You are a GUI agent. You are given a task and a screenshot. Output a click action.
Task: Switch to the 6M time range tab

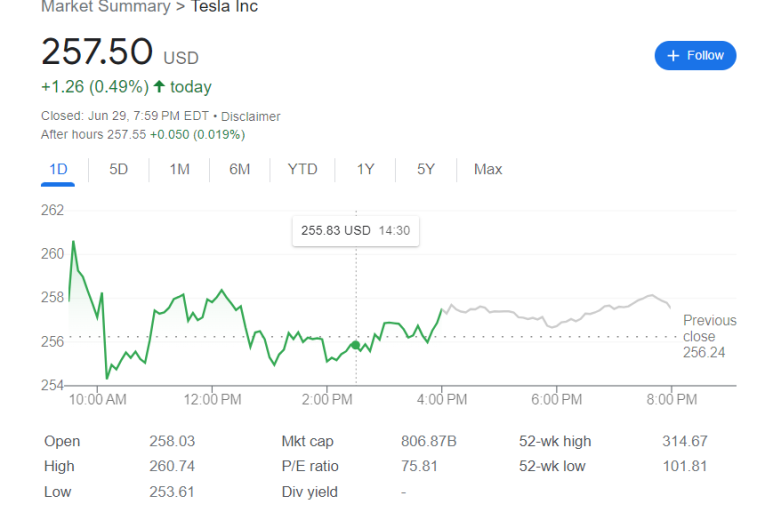tap(240, 170)
